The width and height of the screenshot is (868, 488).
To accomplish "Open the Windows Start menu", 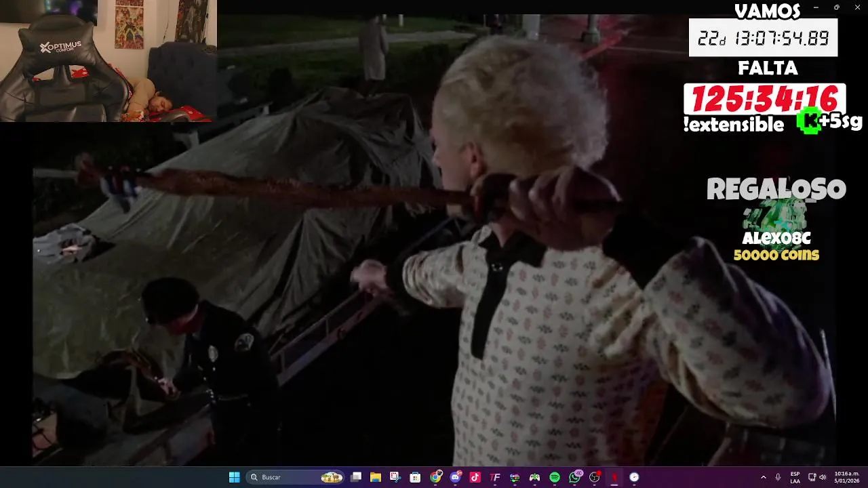I will (234, 477).
